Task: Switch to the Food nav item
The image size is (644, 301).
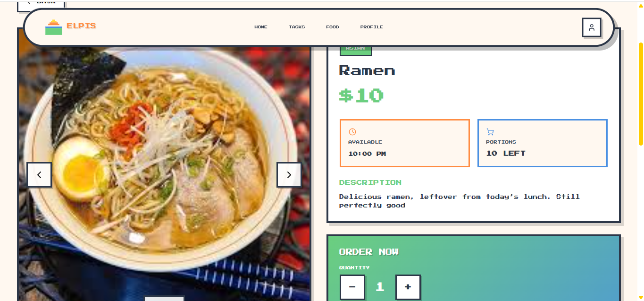Action: tap(333, 27)
